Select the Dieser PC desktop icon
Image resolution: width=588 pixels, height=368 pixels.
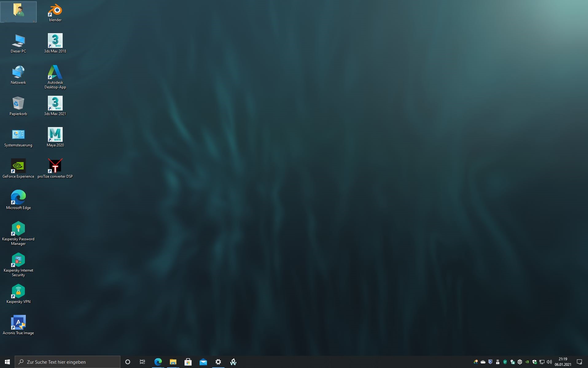coord(18,44)
